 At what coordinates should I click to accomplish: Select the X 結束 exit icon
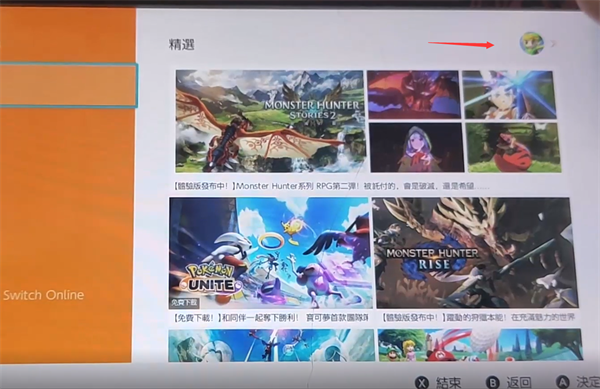tap(422, 382)
